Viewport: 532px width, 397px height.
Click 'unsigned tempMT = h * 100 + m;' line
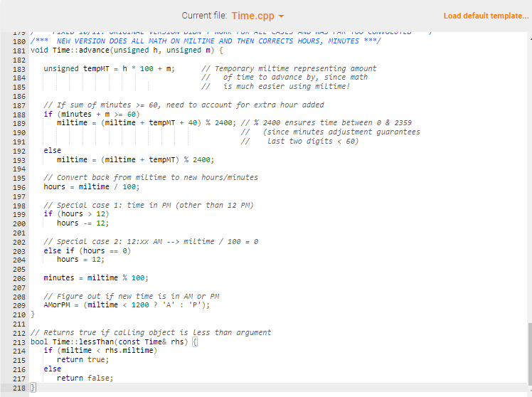pyautogui.click(x=109, y=68)
